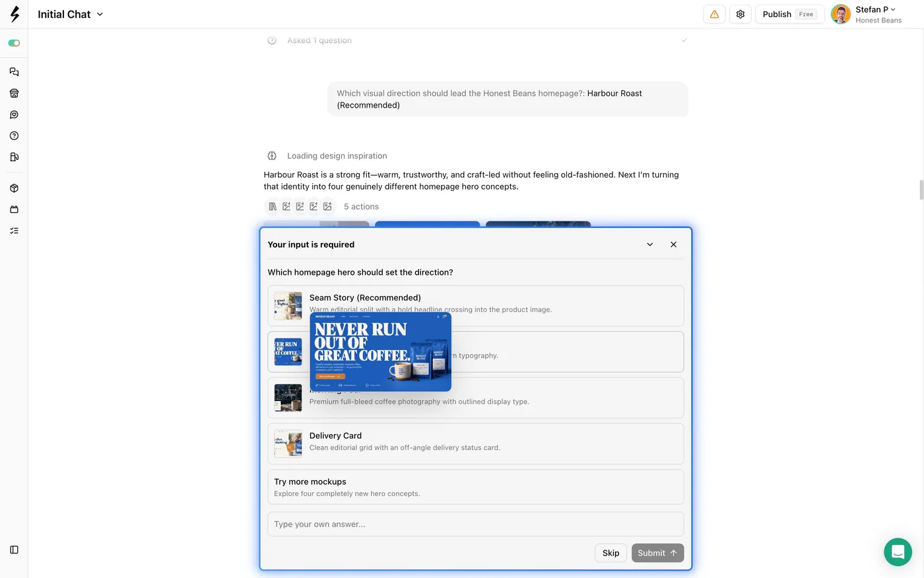Click 'Which homepage hero should set the direction?' text
The height and width of the screenshot is (578, 924).
(360, 272)
